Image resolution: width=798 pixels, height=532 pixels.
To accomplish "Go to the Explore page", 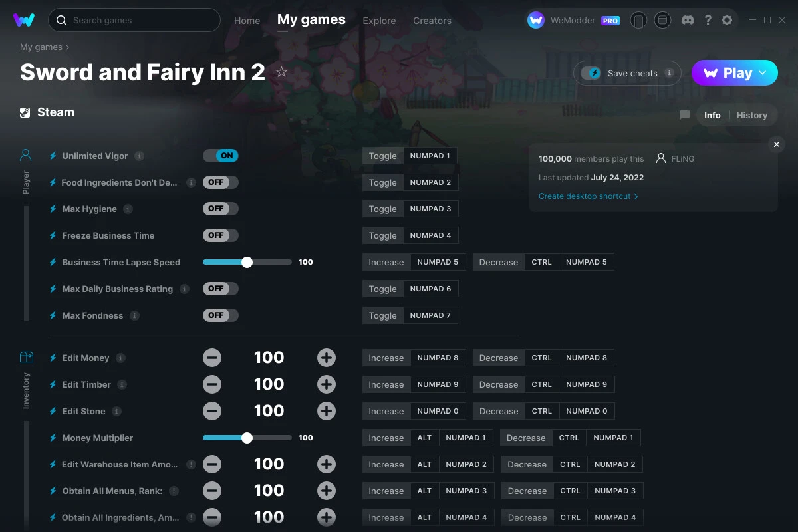I will pos(379,21).
